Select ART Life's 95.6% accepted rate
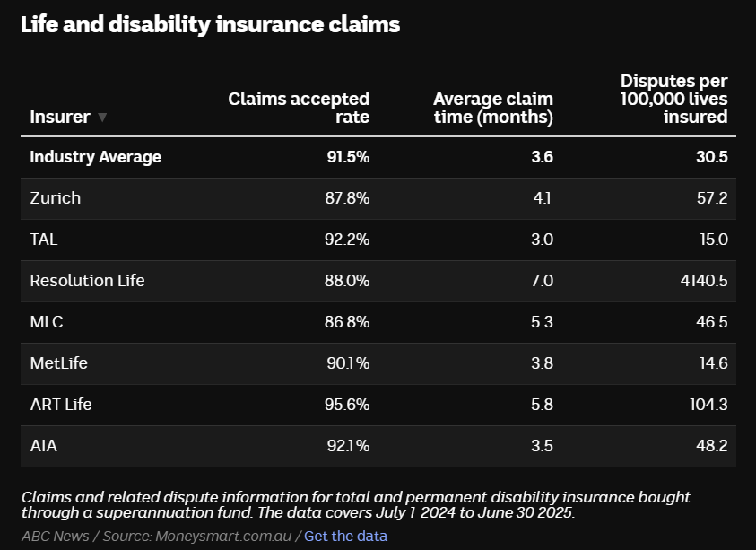756x550 pixels. tap(347, 405)
